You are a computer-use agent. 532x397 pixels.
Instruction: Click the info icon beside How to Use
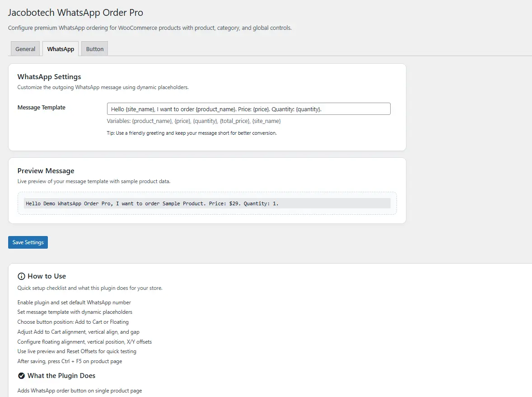(x=21, y=276)
